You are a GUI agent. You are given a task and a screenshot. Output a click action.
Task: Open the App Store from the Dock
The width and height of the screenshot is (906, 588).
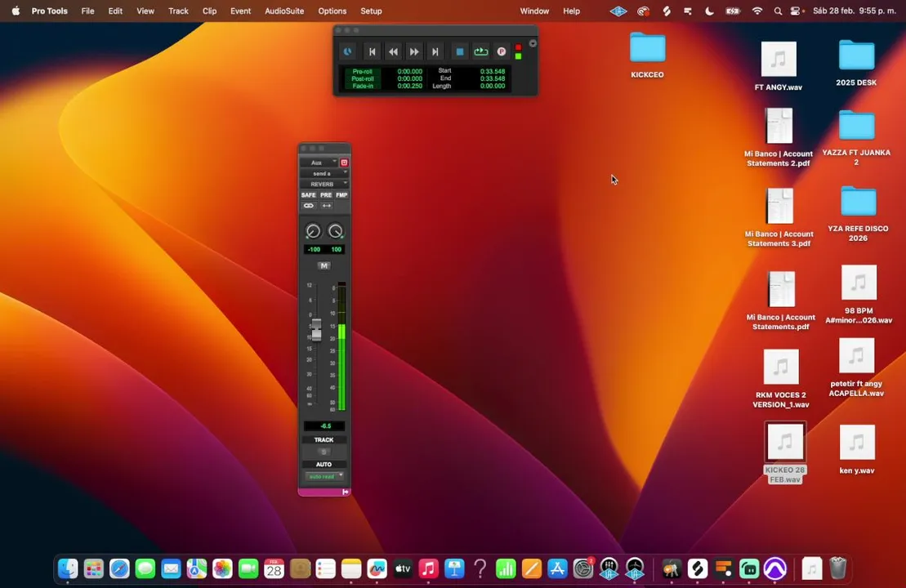pyautogui.click(x=557, y=569)
